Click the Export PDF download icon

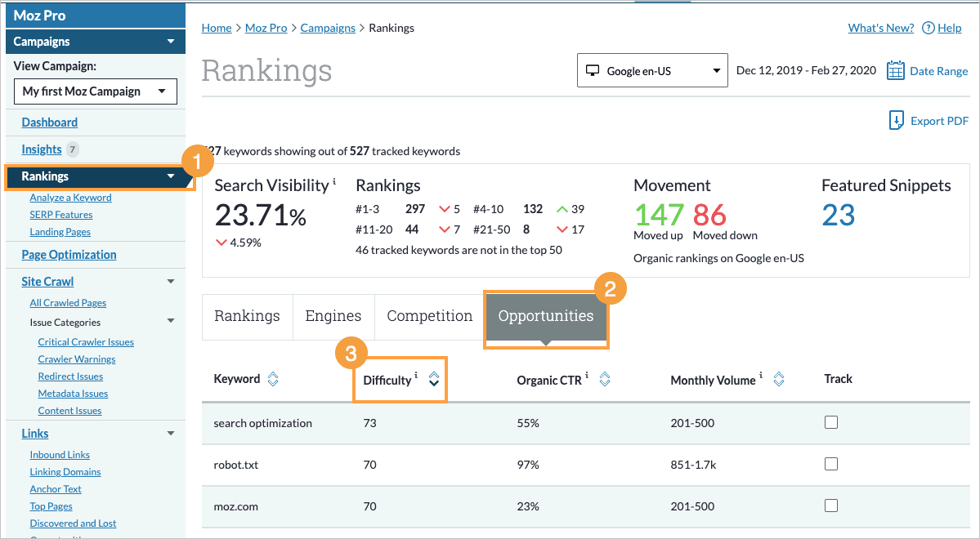[897, 121]
